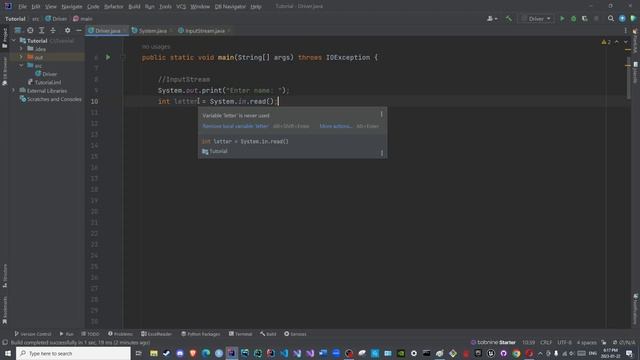Image resolution: width=640 pixels, height=360 pixels.
Task: Select Opened File target icon in Project panel
Action: (x=30, y=31)
